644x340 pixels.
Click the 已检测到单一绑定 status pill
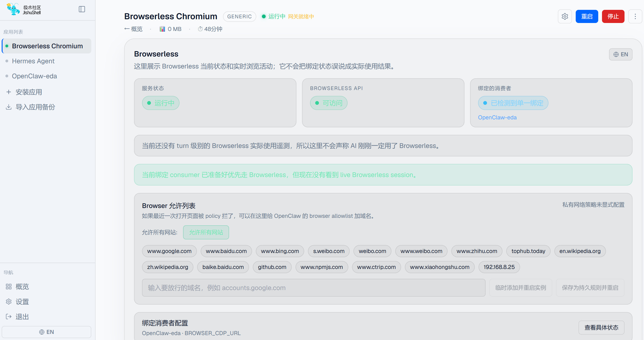513,103
